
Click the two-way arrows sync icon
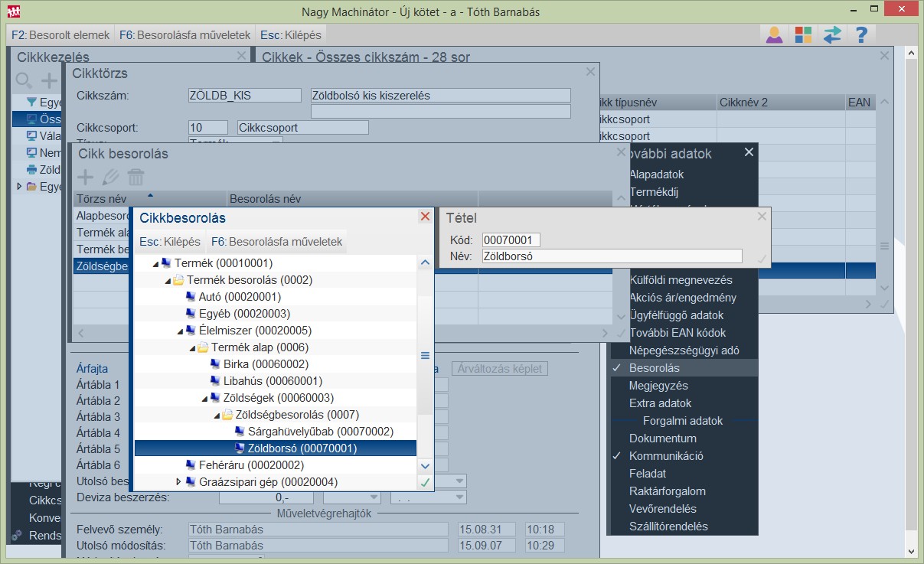click(x=832, y=34)
